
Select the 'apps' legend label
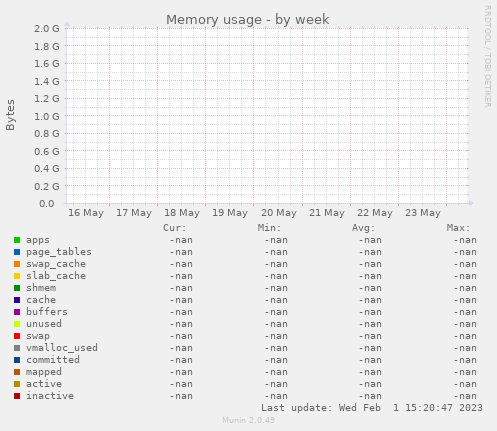click(38, 240)
